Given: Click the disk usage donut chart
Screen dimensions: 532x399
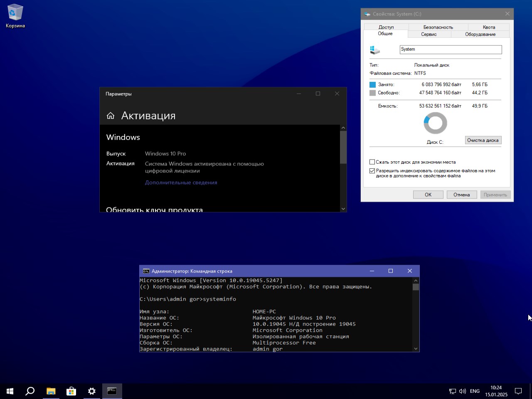Looking at the screenshot, I should pos(435,123).
